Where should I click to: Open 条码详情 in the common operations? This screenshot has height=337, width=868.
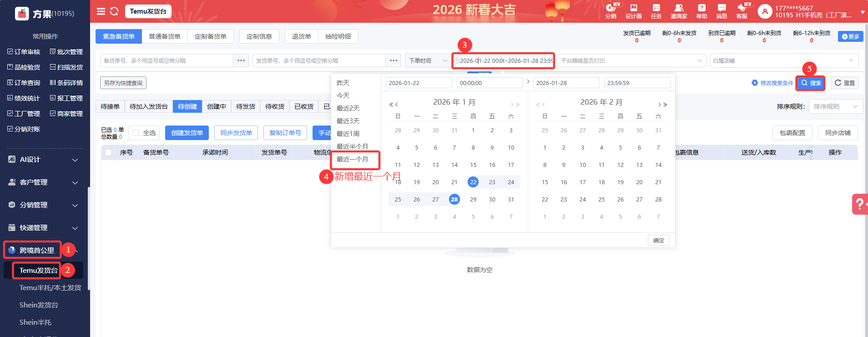(66, 83)
